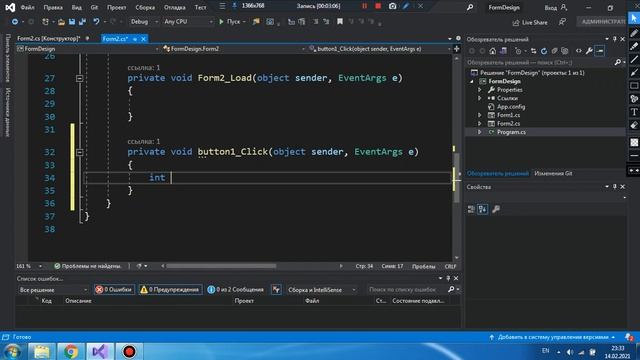Image resolution: width=640 pixels, height=360 pixels.
Task: Click the Refresh icon in Solution Explorer toolbar
Action: pyautogui.click(x=544, y=51)
